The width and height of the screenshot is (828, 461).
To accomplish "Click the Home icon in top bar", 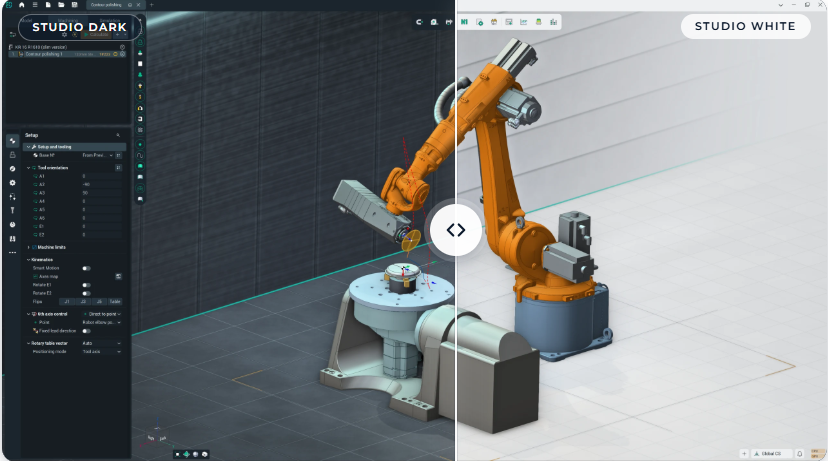I will pyautogui.click(x=22, y=5).
